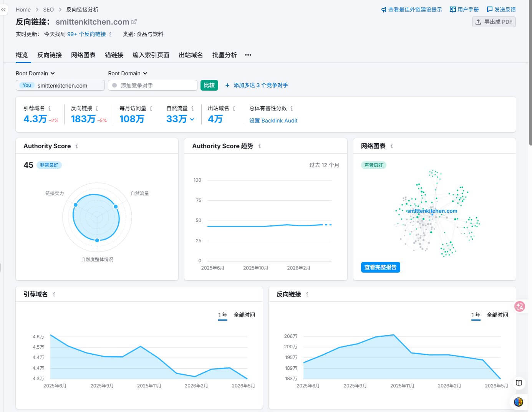Select 全部时间 range in 引荐域名 chart
532x412 pixels.
pos(244,315)
